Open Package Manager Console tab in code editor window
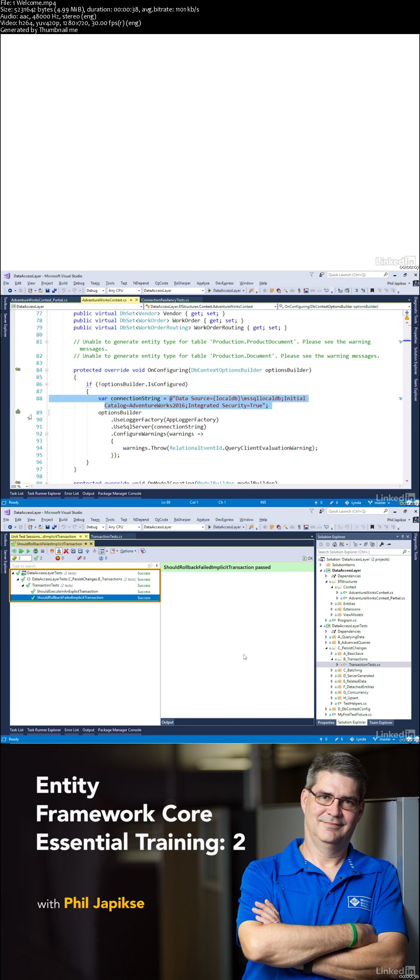The image size is (420, 980). click(x=119, y=493)
